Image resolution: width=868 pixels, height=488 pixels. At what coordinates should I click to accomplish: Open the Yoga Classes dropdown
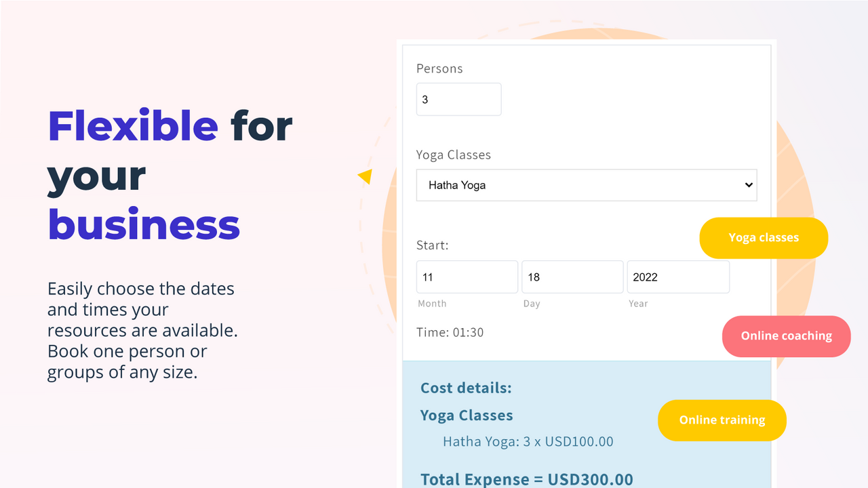[x=587, y=184]
